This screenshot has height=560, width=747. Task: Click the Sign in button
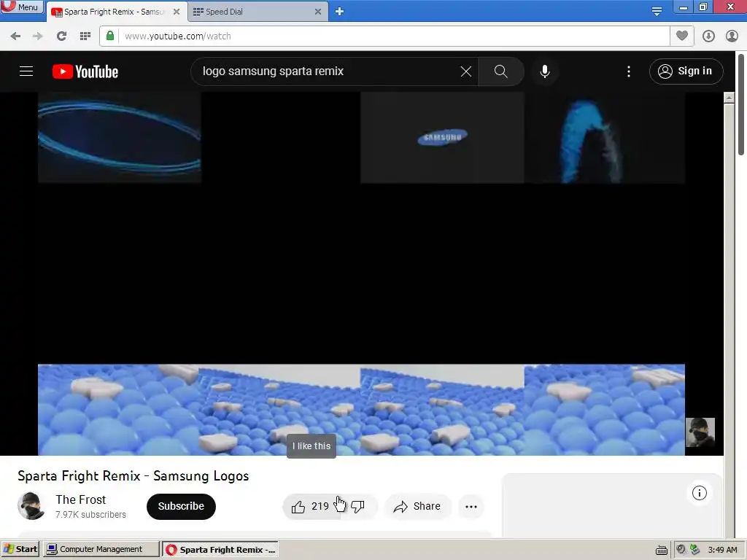(x=686, y=71)
